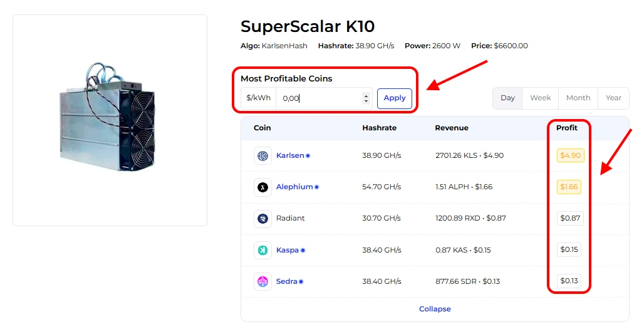Click the electricity cost stepper arrows
This screenshot has width=644, height=334.
[x=366, y=98]
